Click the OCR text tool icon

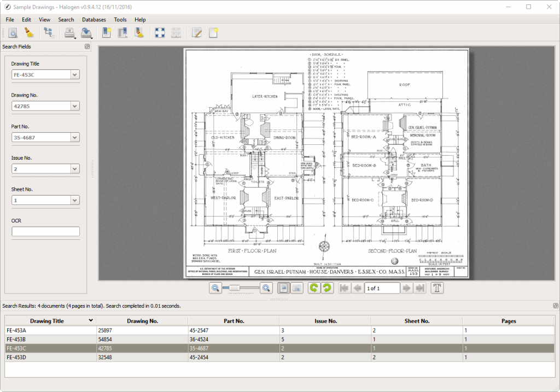tap(438, 288)
